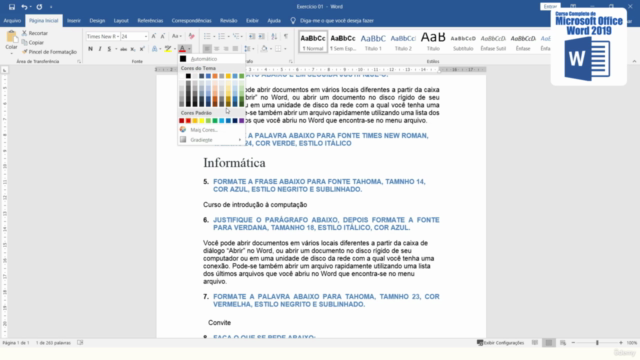Decrease indent icon in paragraph group
The height and width of the screenshot is (360, 640).
coord(252,36)
